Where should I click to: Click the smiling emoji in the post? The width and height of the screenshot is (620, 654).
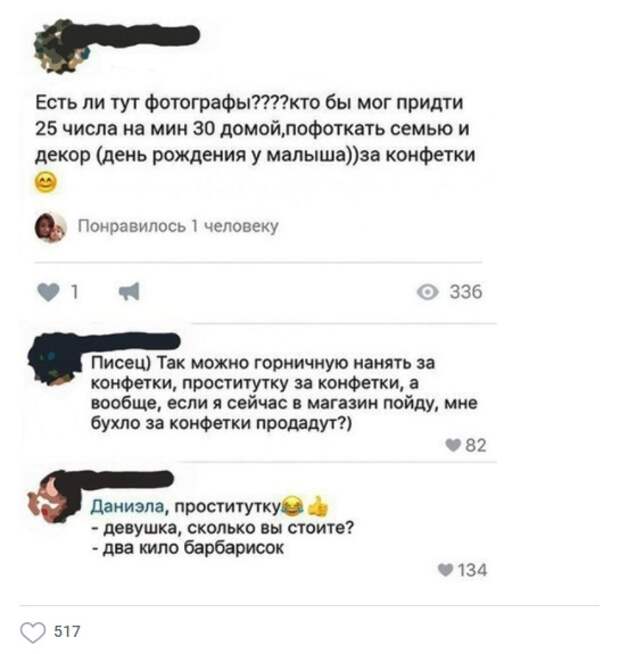point(45,182)
